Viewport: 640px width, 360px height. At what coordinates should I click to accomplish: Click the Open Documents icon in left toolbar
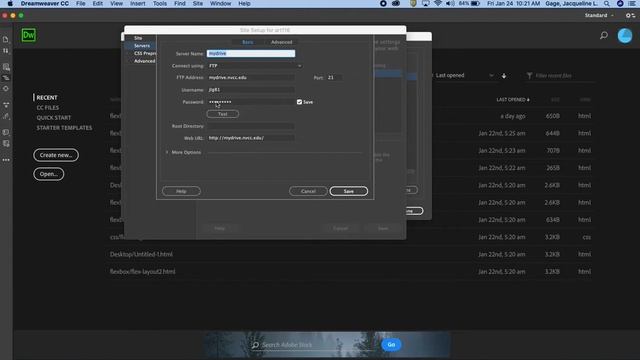click(x=6, y=40)
